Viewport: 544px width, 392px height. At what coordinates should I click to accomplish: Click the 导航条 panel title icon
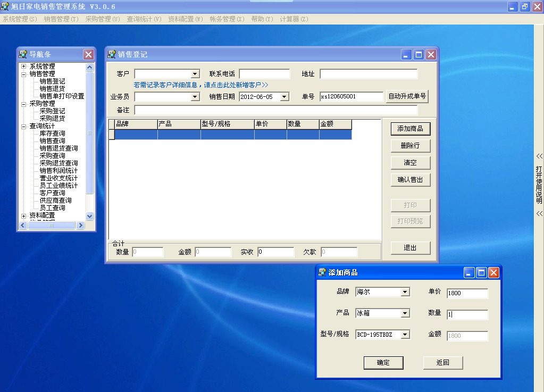click(23, 54)
